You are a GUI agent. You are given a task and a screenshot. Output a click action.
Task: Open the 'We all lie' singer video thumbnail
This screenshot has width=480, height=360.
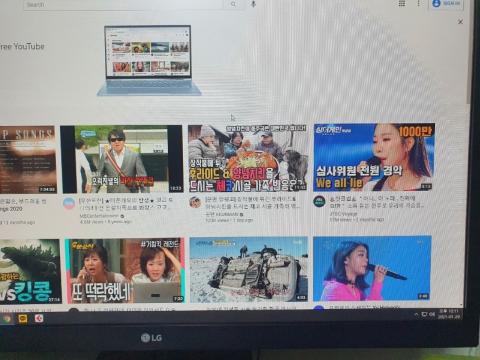(374, 157)
